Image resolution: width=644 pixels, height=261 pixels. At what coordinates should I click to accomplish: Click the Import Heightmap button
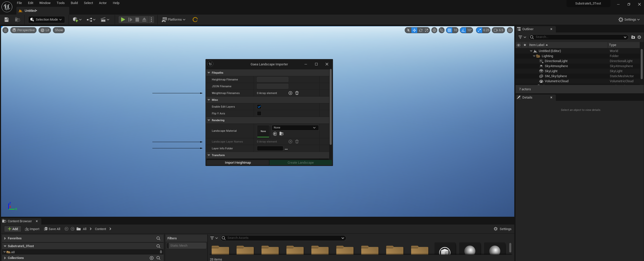[238, 163]
